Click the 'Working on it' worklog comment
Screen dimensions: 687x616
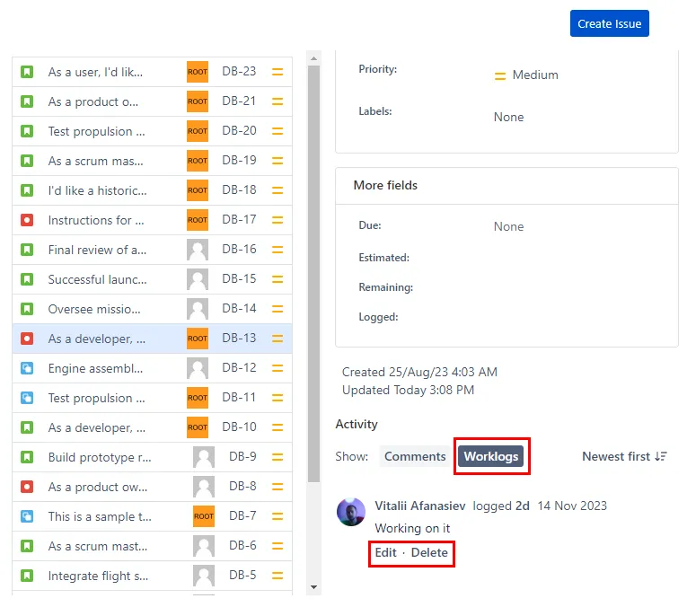(x=412, y=528)
